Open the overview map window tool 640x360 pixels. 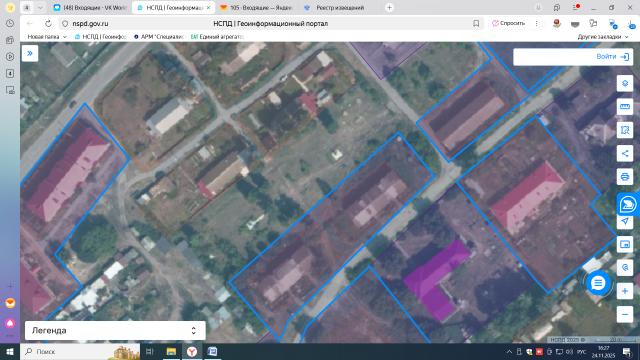[x=625, y=244]
